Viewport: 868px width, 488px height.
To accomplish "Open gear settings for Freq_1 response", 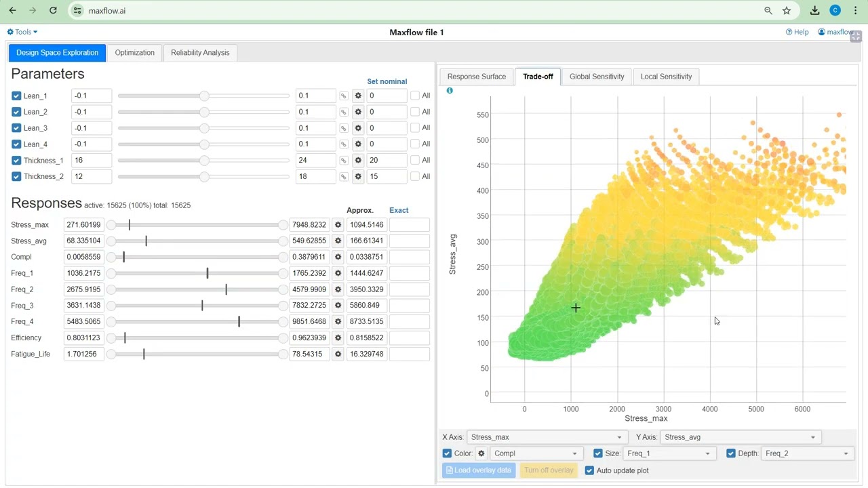I will pos(338,273).
